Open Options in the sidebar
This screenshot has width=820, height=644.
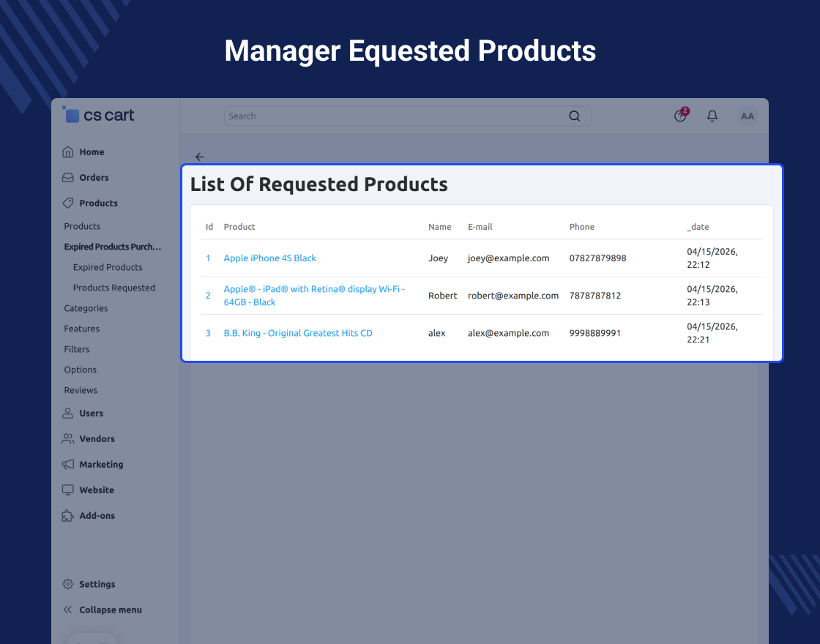pyautogui.click(x=80, y=370)
